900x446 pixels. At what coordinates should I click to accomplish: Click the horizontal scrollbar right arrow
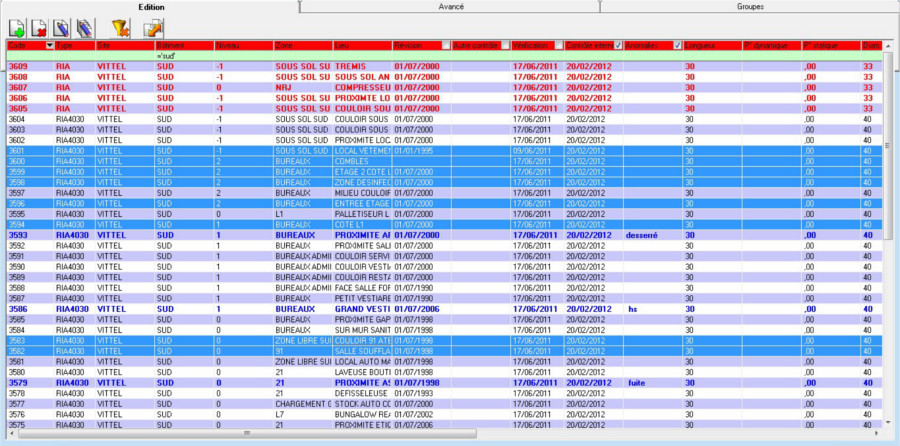coord(877,433)
